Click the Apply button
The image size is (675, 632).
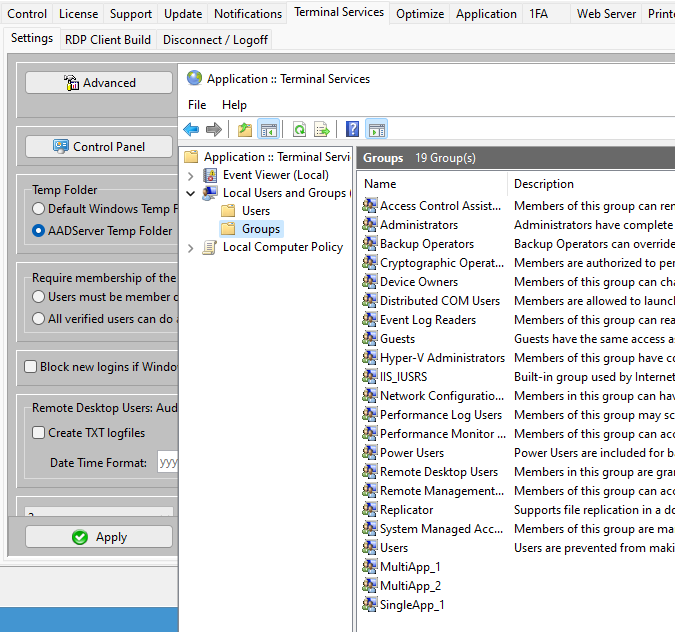click(99, 537)
